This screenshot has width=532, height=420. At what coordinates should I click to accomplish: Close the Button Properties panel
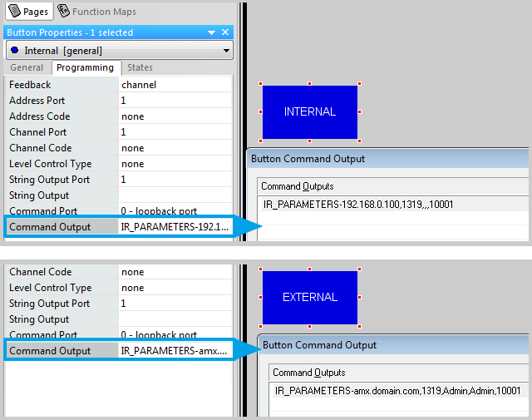click(225, 32)
